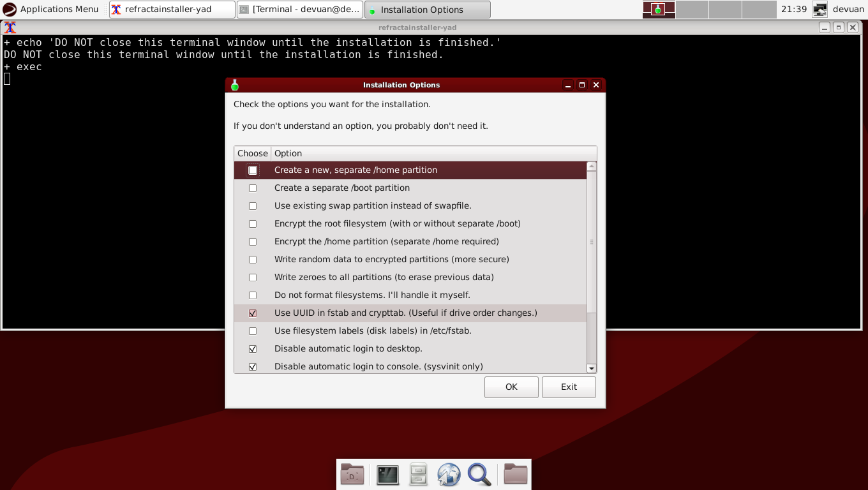Uncheck the use UUID in fstab box

(x=253, y=313)
